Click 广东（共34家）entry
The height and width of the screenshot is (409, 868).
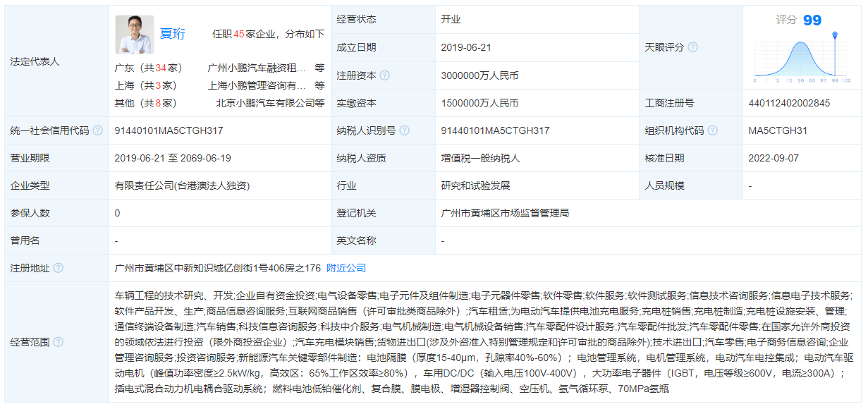pyautogui.click(x=149, y=68)
